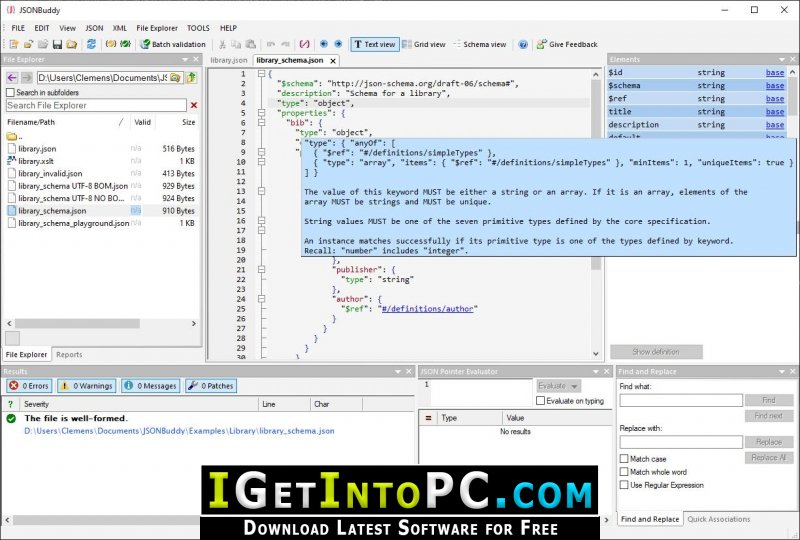The width and height of the screenshot is (800, 540).
Task: Click File Explorer back arrow button
Action: [12, 78]
